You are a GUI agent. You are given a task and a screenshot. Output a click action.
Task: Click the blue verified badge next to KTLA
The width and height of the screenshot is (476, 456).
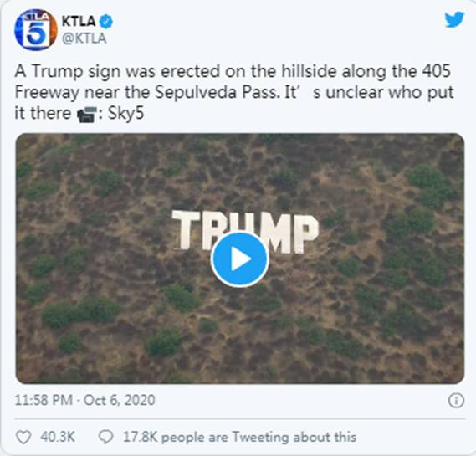106,21
